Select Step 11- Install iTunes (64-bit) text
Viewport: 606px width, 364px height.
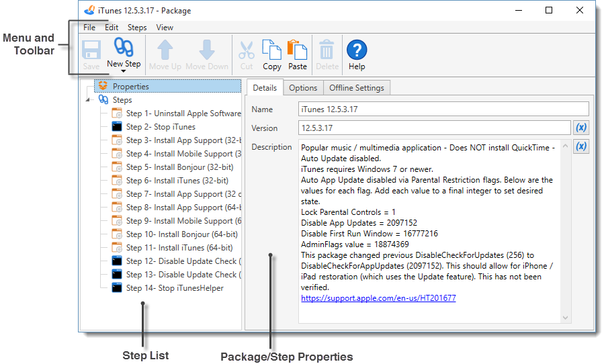179,248
